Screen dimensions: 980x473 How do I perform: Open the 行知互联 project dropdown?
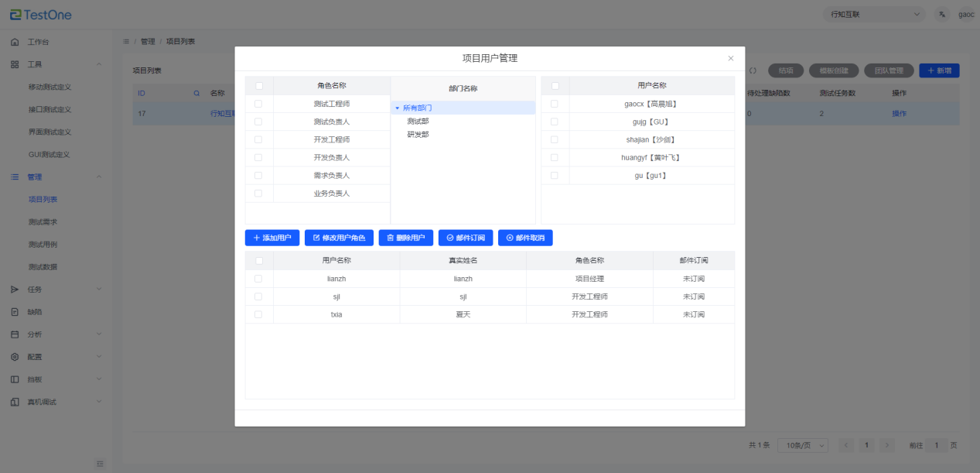[x=875, y=14]
